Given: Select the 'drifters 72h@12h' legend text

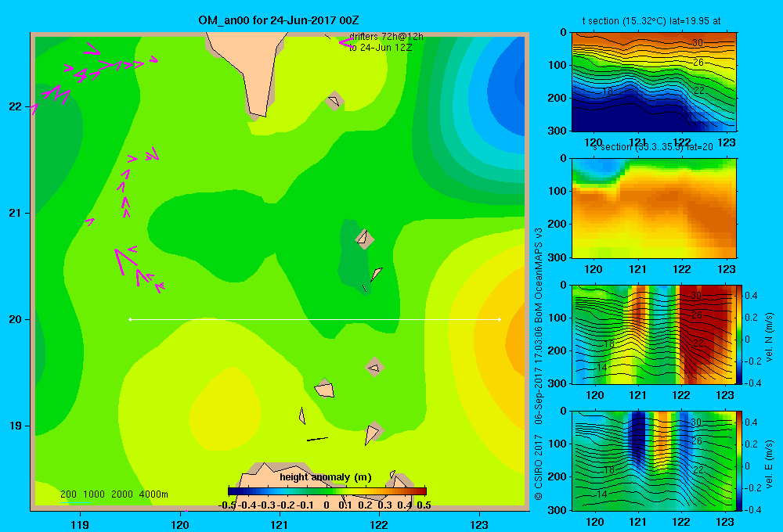Looking at the screenshot, I should 386,37.
